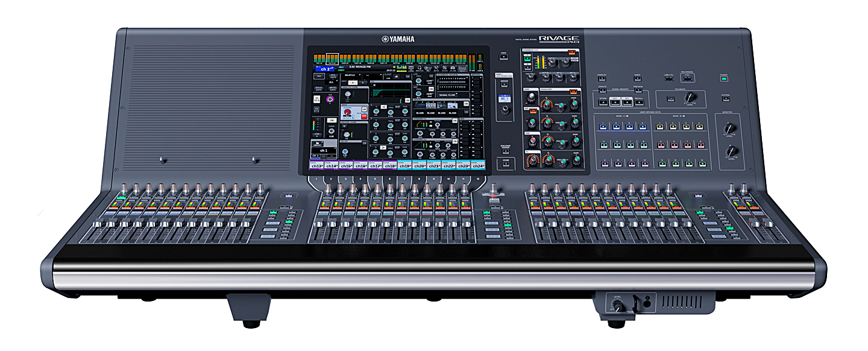The image size is (868, 351).
Task: Push the UNDO key
Action: [637, 78]
